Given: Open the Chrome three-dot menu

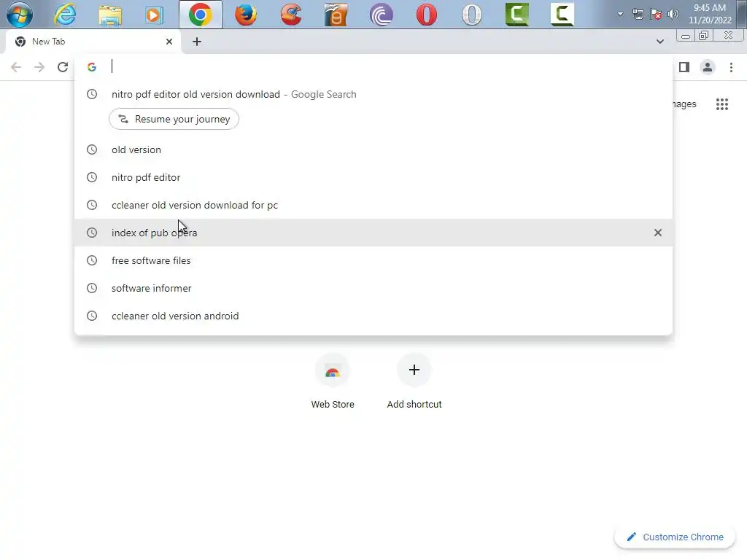Looking at the screenshot, I should pos(731,67).
